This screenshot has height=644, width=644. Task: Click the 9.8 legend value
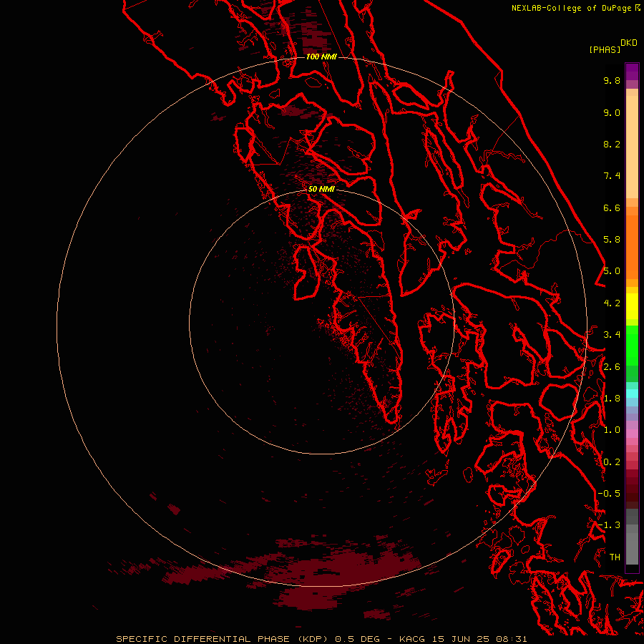tap(612, 80)
